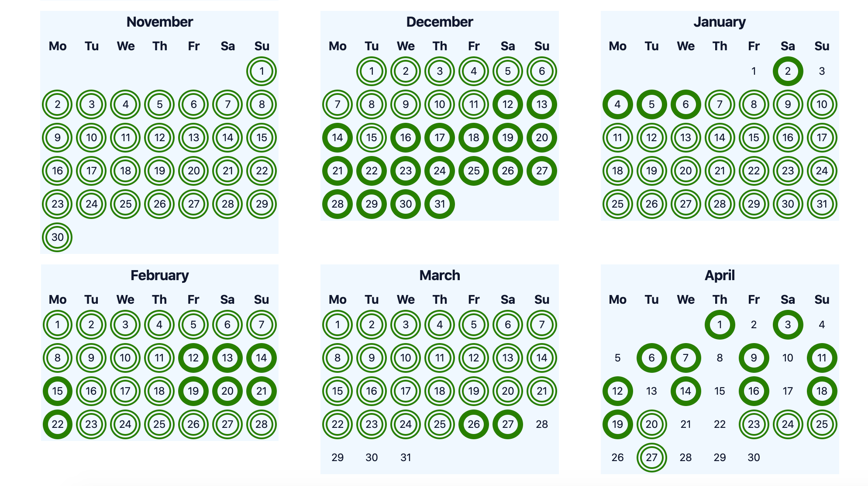Choose March 31 plain date
Image resolution: width=868 pixels, height=486 pixels.
406,458
